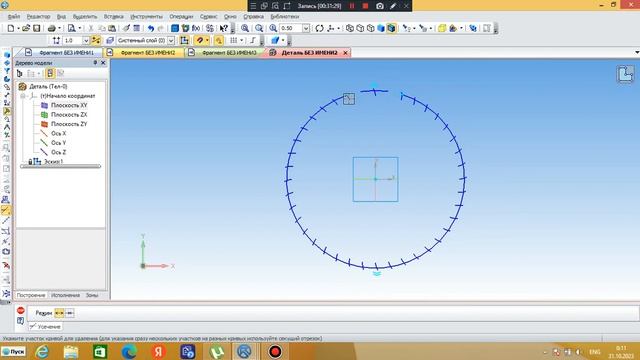640x360 pixels.
Task: Open the system layer dropdown
Action: (171, 40)
